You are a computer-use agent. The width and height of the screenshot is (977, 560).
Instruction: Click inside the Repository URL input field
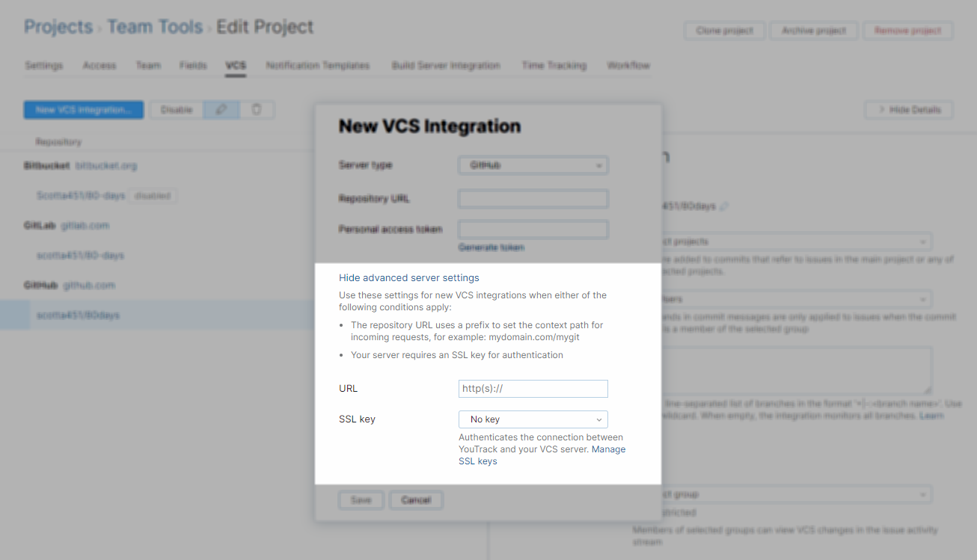533,198
